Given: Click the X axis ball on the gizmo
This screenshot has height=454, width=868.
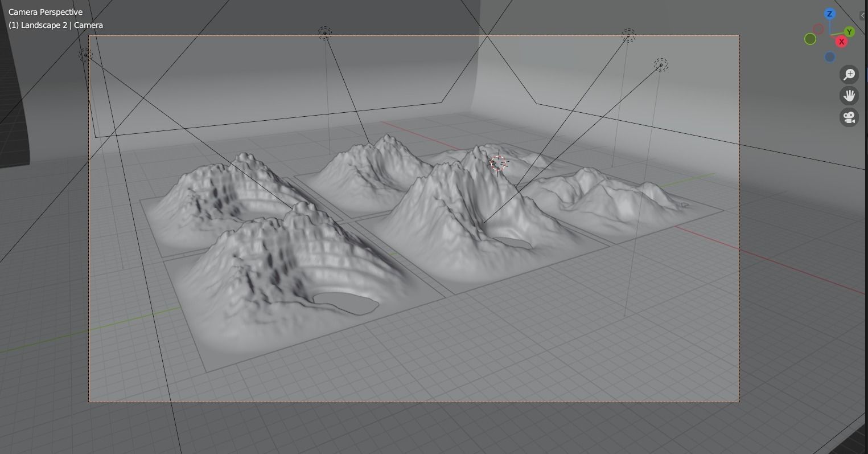Looking at the screenshot, I should click(841, 41).
